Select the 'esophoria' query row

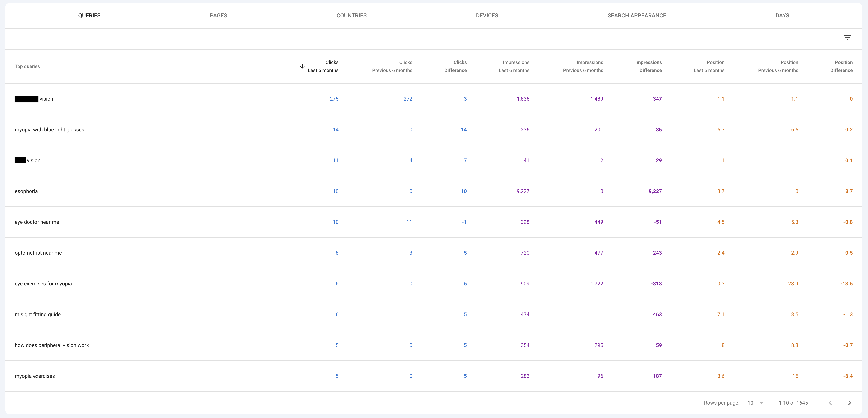coord(434,191)
